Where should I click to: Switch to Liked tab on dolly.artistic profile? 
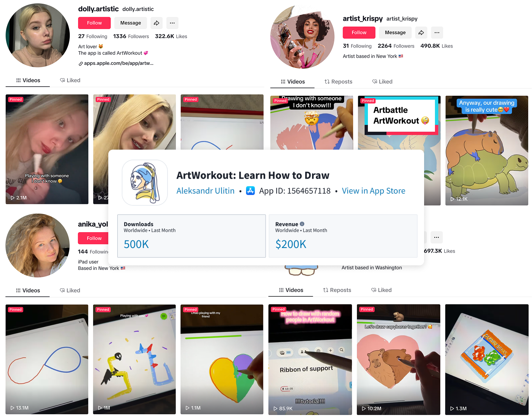point(70,80)
